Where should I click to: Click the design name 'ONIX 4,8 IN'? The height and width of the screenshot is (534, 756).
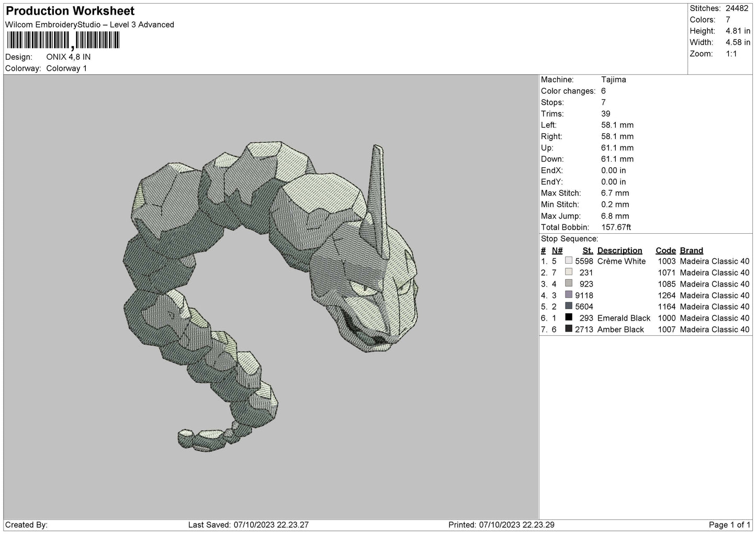pos(69,57)
